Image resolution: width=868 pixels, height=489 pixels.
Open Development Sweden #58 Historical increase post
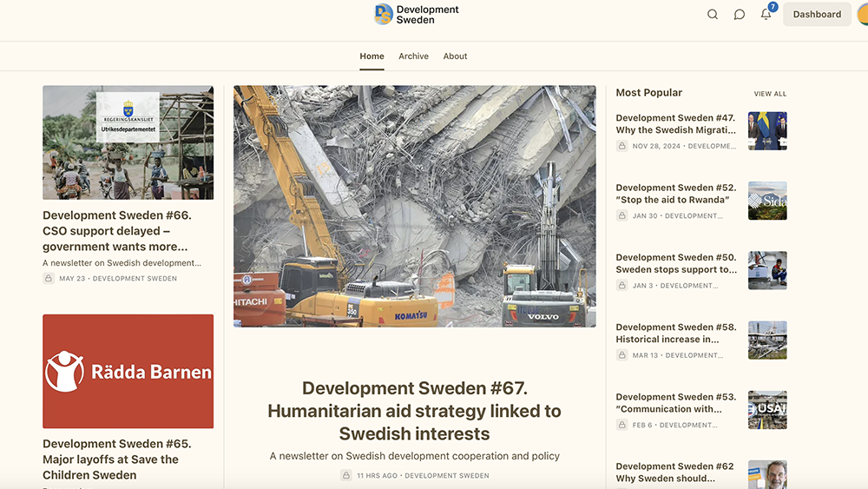click(x=675, y=334)
